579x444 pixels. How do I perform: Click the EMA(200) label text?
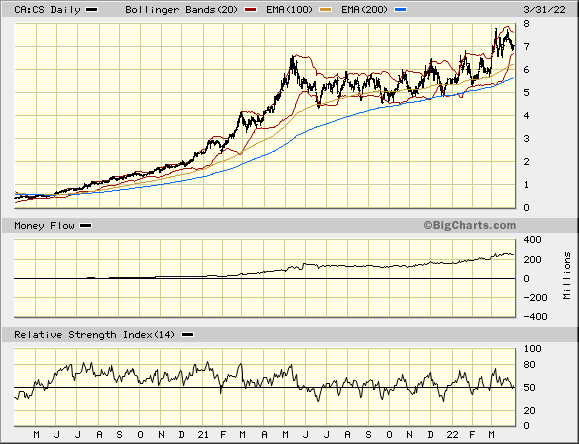[x=364, y=10]
